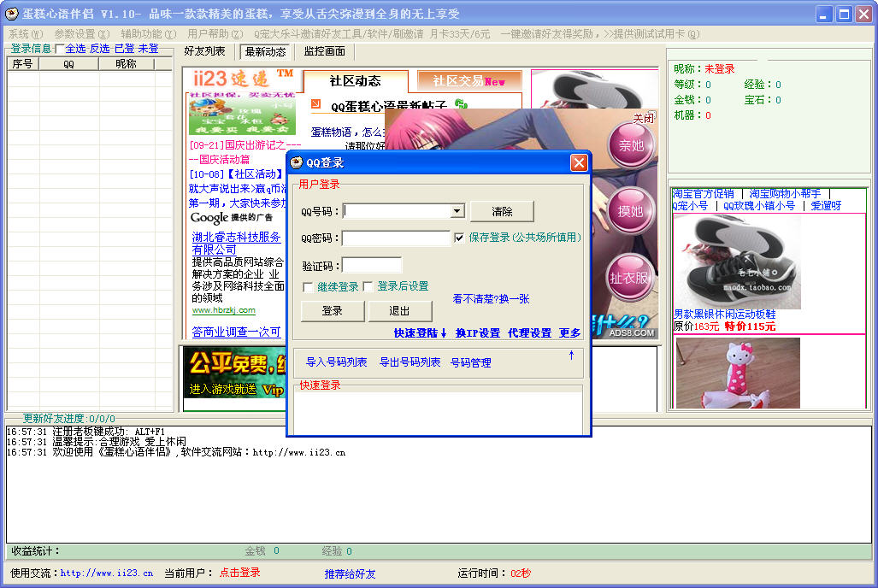The width and height of the screenshot is (878, 588).
Task: Click 导出号码列表 link
Action: [410, 362]
